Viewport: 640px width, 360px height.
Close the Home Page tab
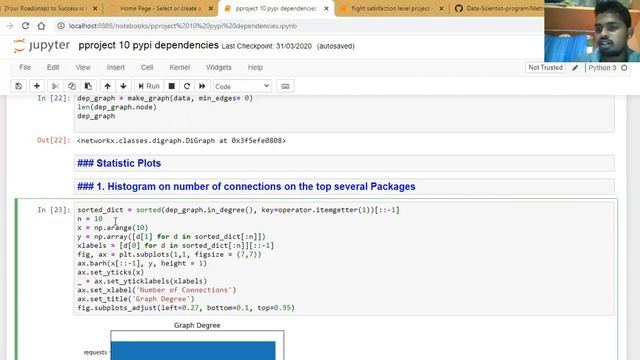pyautogui.click(x=211, y=8)
